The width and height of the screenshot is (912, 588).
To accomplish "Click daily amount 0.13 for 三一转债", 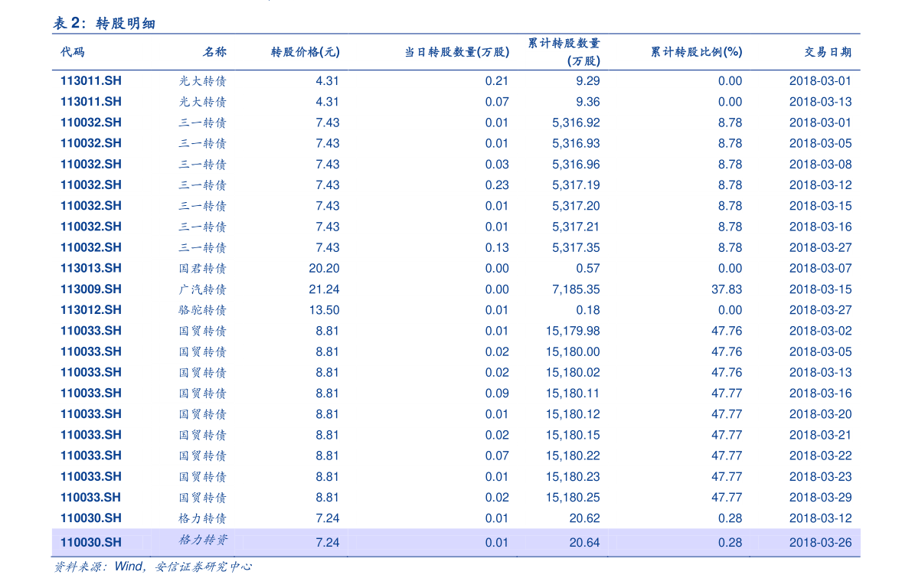I will click(x=497, y=248).
